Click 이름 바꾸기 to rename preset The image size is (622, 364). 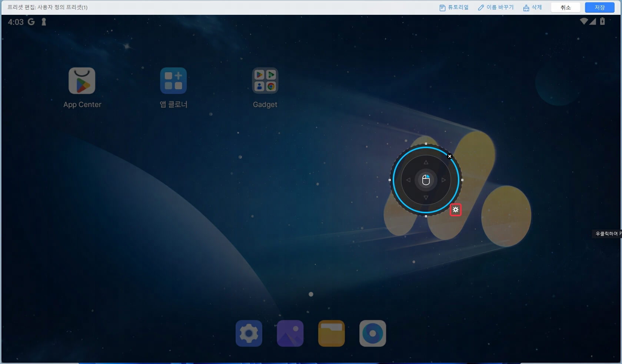[496, 7]
